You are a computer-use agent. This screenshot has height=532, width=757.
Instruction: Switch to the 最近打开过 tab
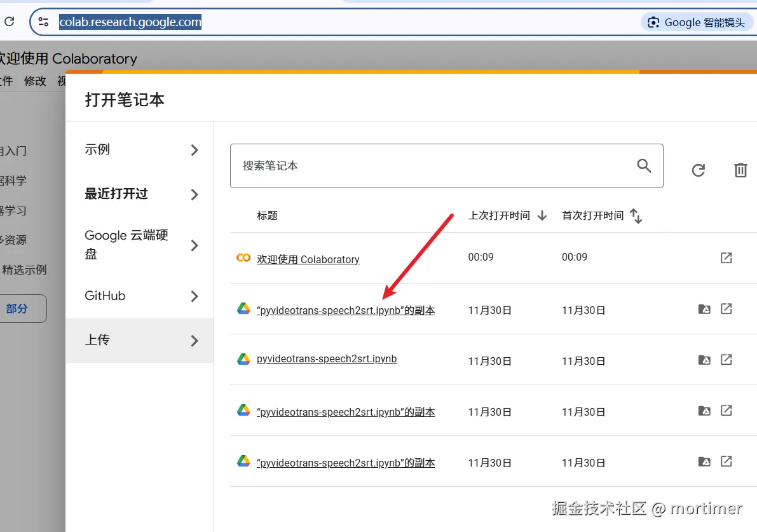coord(140,194)
